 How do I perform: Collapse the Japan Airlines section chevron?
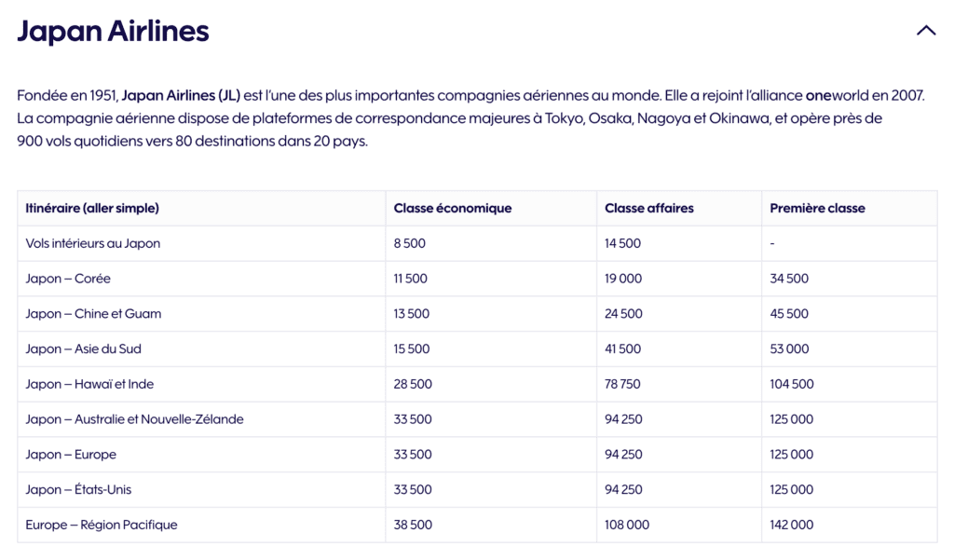[x=925, y=31]
